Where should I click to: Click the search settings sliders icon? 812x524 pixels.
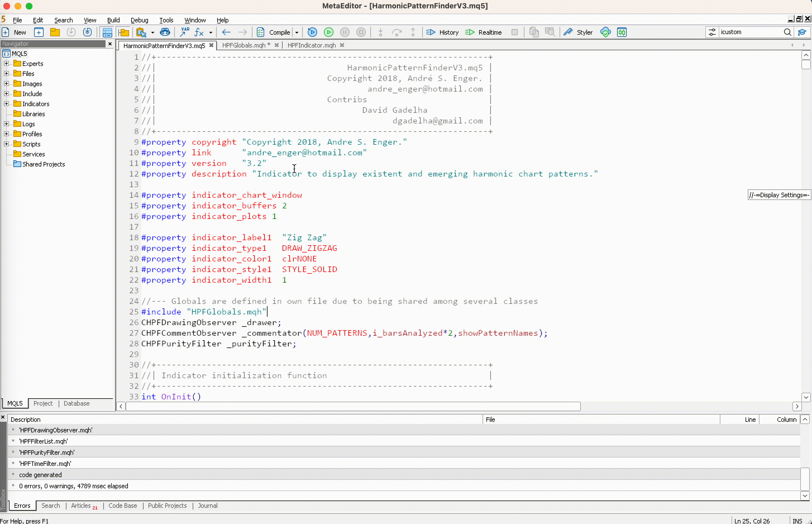712,32
